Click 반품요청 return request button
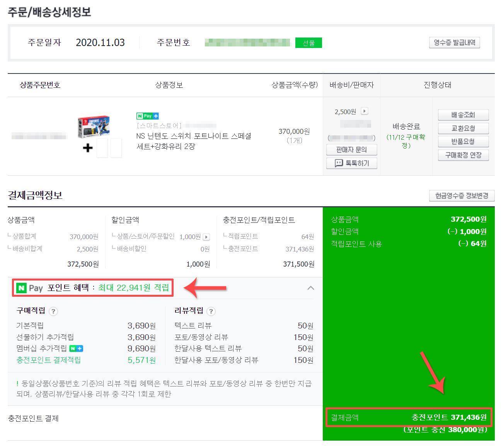The image size is (501, 448). (x=463, y=142)
